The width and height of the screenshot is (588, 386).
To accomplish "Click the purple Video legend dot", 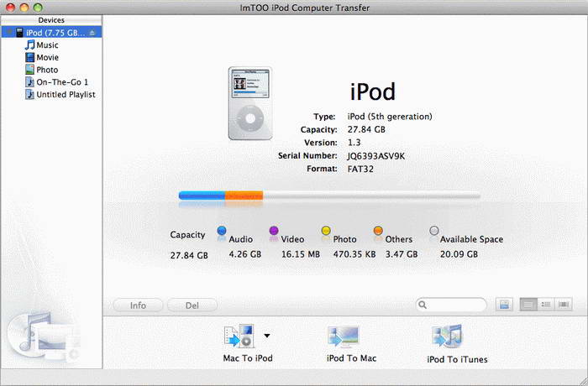I will pos(274,230).
